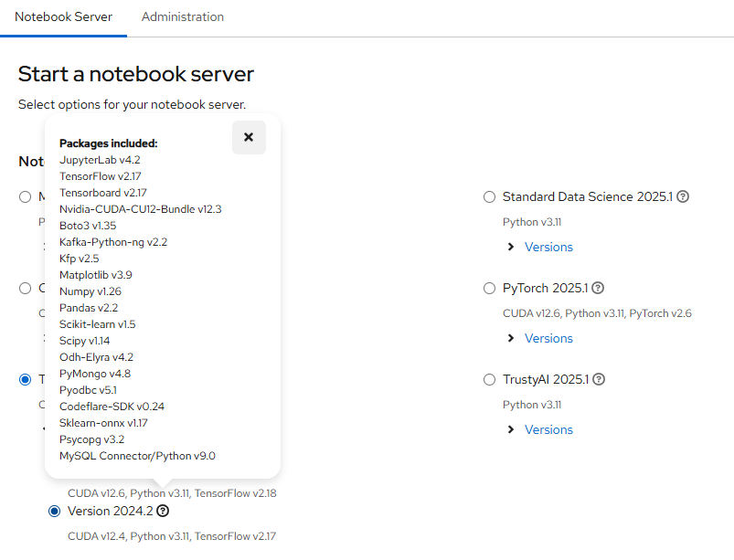Image resolution: width=734 pixels, height=560 pixels.
Task: Open help icon next to TrustyAI 2025.1
Action: pos(599,379)
